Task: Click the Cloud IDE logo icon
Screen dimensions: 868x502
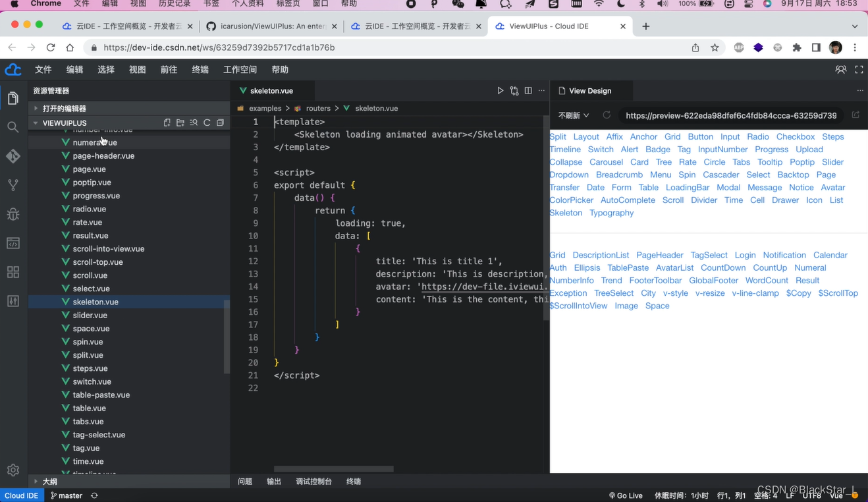Action: (x=13, y=69)
